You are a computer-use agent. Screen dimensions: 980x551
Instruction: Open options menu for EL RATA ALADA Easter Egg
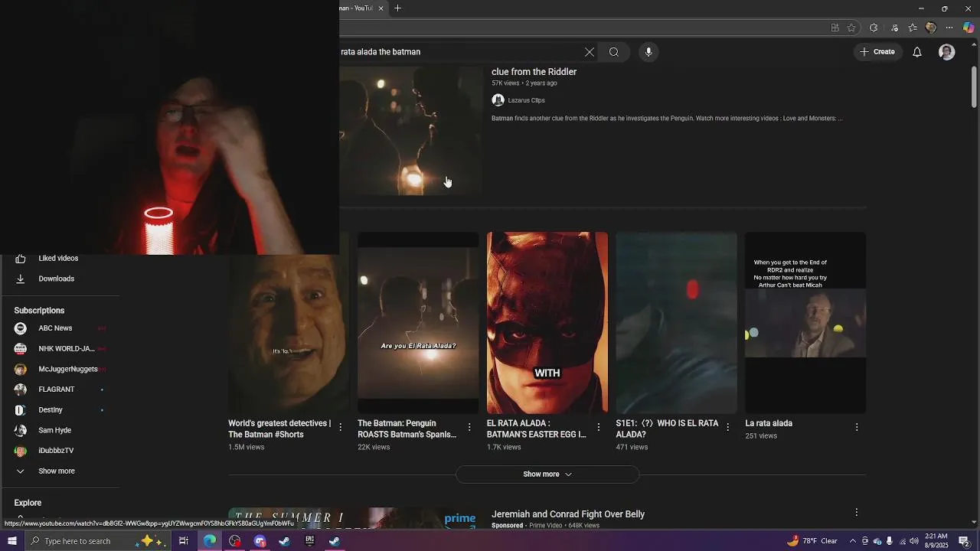(599, 427)
